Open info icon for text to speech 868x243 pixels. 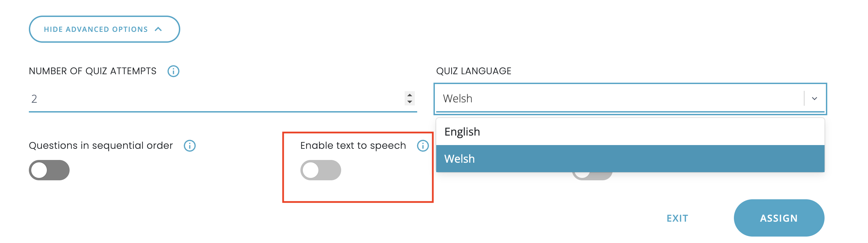click(x=423, y=146)
